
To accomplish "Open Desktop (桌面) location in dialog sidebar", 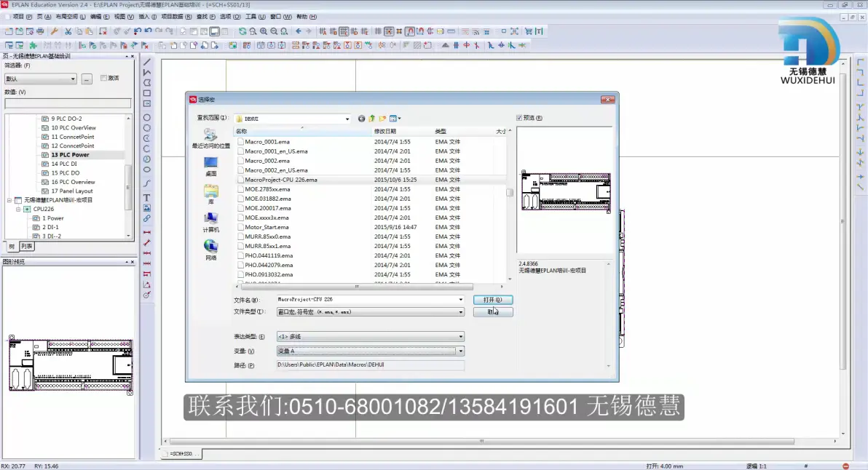I will 211,167.
